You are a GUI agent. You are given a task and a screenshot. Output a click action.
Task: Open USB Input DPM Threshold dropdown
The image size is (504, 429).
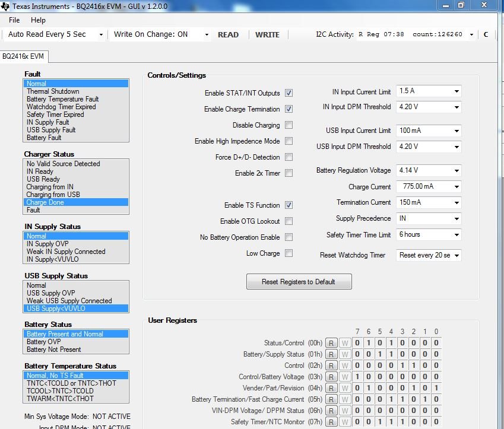tap(429, 147)
